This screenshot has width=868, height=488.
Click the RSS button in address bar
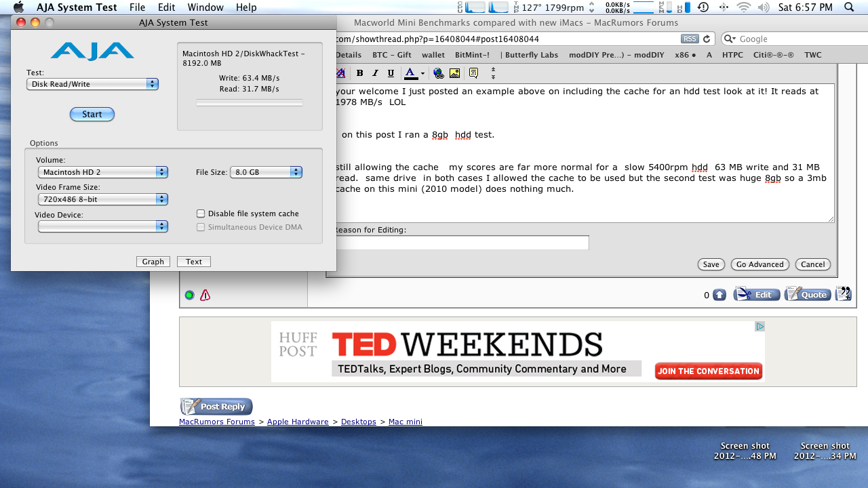[x=690, y=39]
